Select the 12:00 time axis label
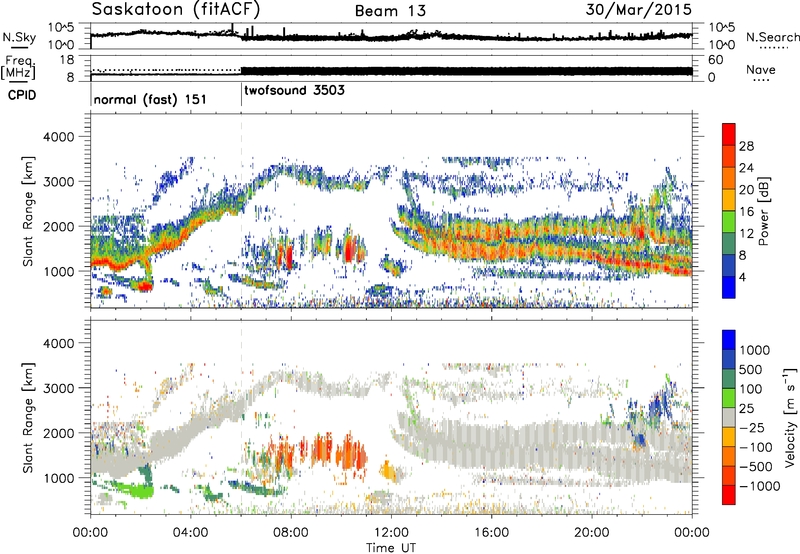 391,533
